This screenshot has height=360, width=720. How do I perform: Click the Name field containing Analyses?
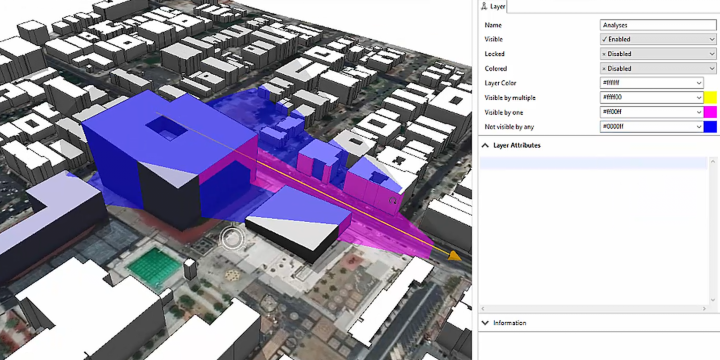pyautogui.click(x=658, y=25)
